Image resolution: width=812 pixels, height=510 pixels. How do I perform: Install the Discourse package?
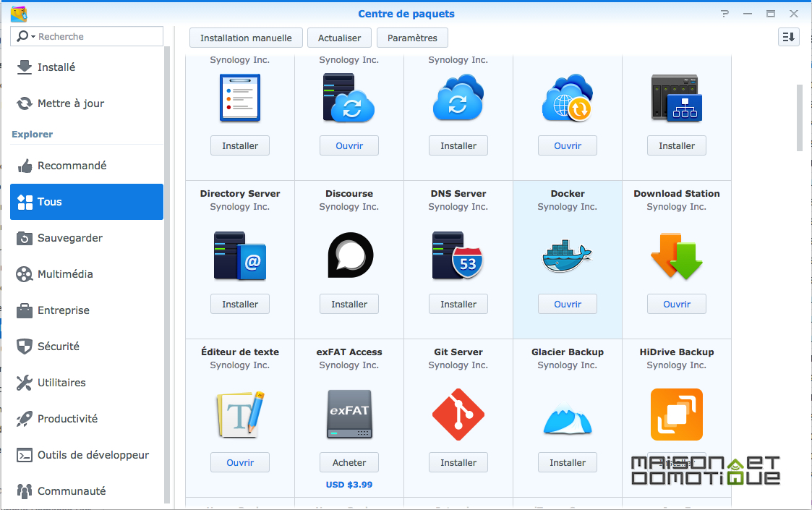point(349,305)
